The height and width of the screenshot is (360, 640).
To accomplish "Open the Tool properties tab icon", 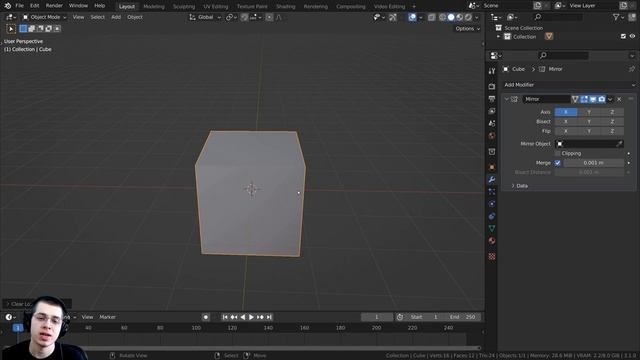I will [492, 71].
